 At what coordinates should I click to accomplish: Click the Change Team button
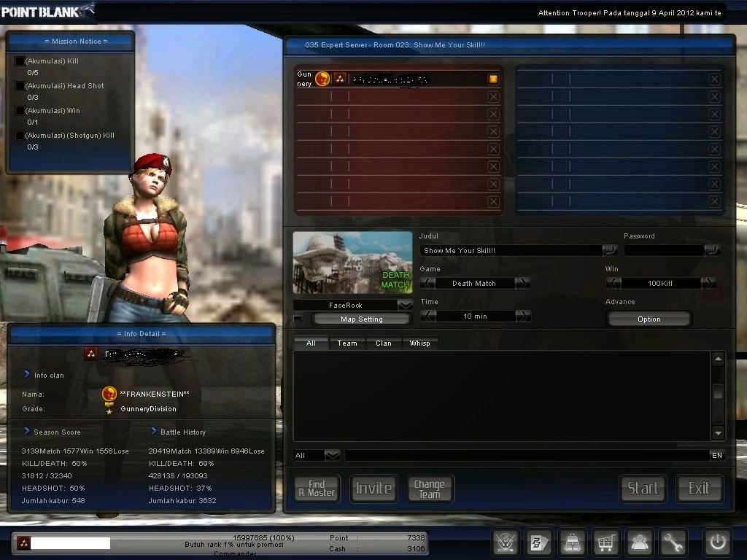[x=430, y=489]
